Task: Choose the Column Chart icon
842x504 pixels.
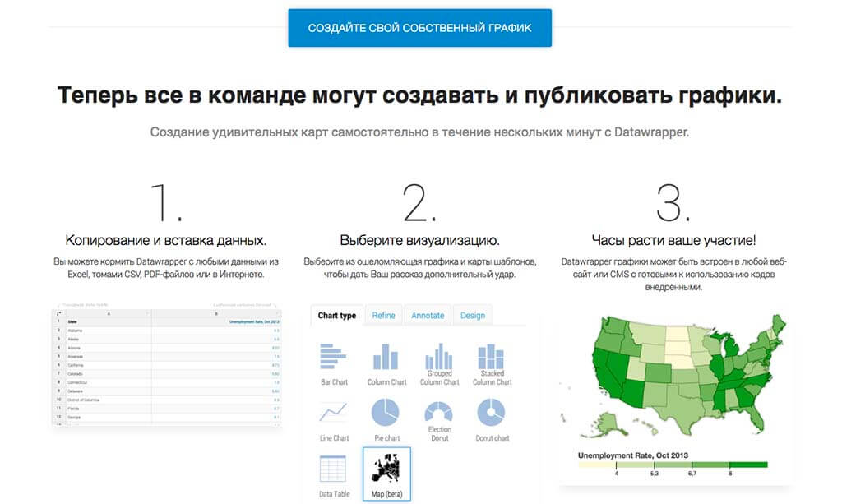Action: [x=386, y=358]
